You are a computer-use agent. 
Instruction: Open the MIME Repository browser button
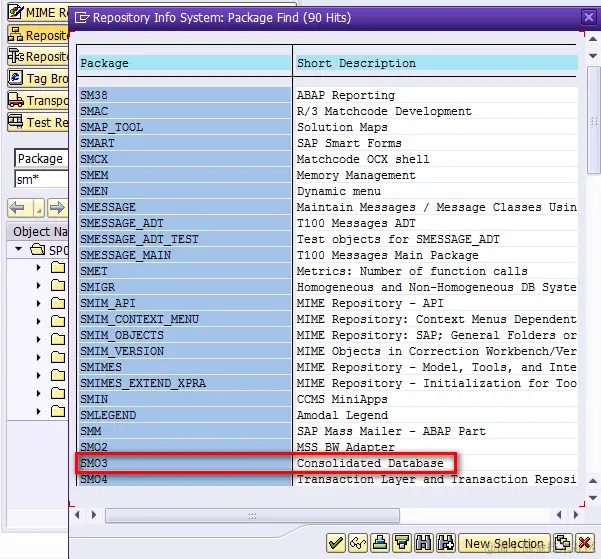coord(38,12)
